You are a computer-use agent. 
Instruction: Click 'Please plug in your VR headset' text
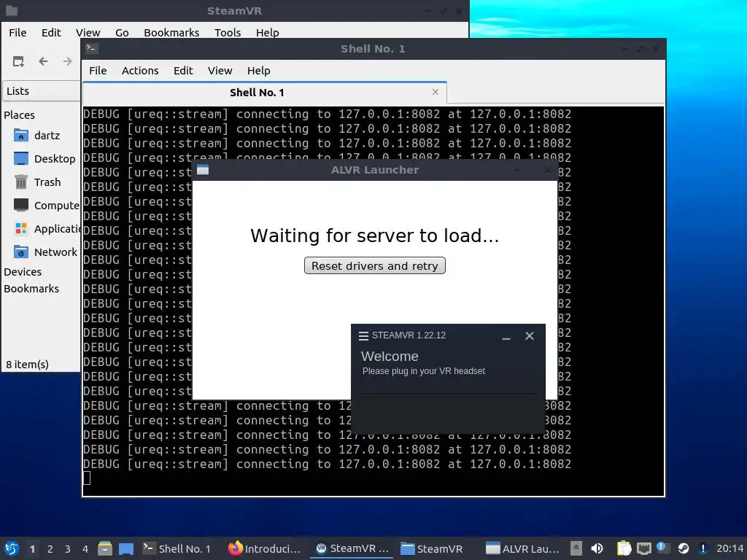[x=424, y=371]
